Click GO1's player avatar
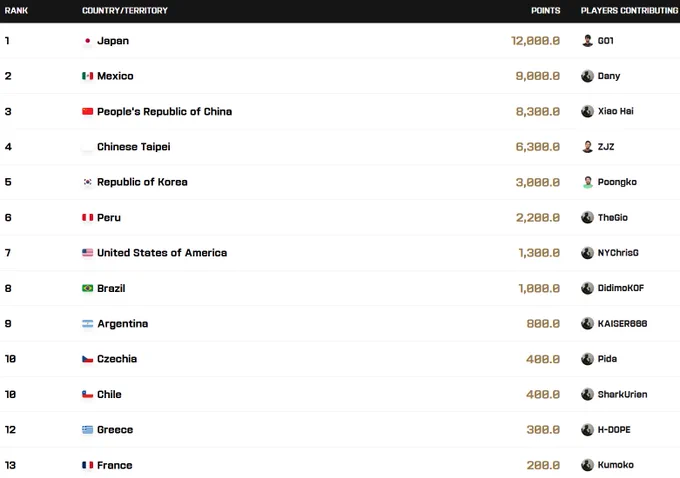This screenshot has height=478, width=680. (587, 41)
